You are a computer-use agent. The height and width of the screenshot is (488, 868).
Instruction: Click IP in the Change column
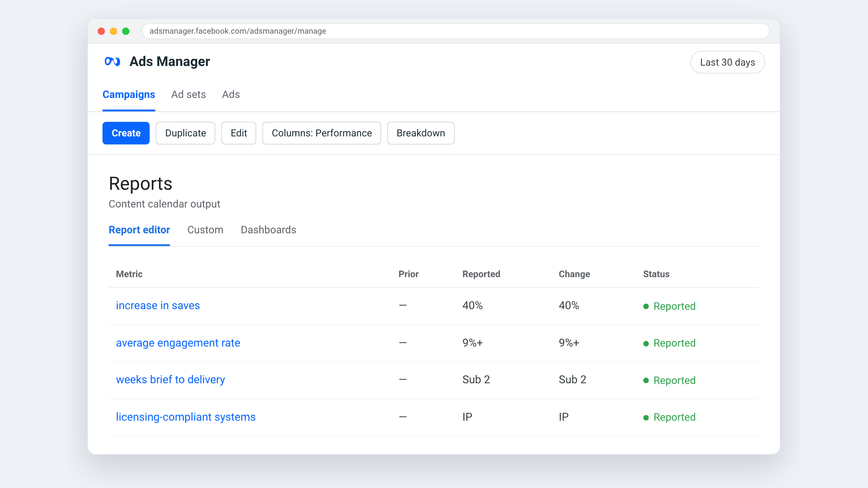click(563, 417)
